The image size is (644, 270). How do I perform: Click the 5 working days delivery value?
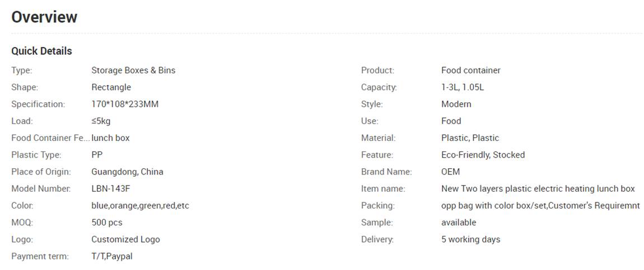(470, 239)
